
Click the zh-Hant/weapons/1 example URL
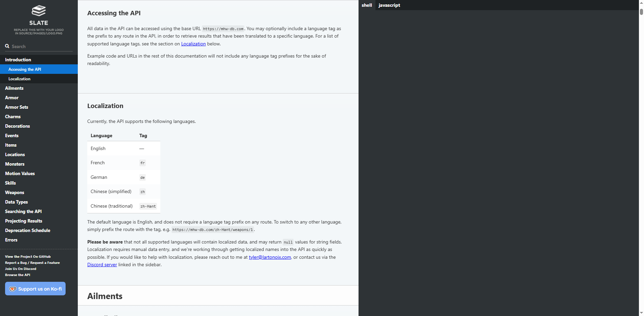[213, 230]
